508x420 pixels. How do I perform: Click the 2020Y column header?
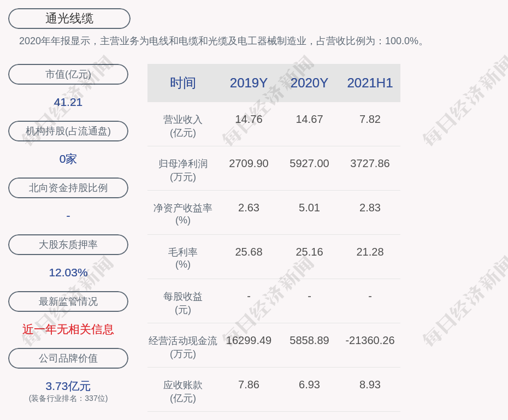point(309,83)
